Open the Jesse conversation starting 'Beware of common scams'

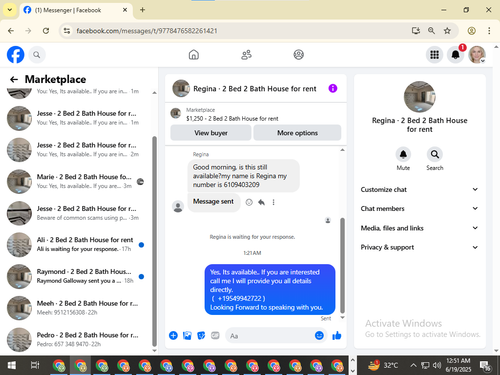click(77, 213)
